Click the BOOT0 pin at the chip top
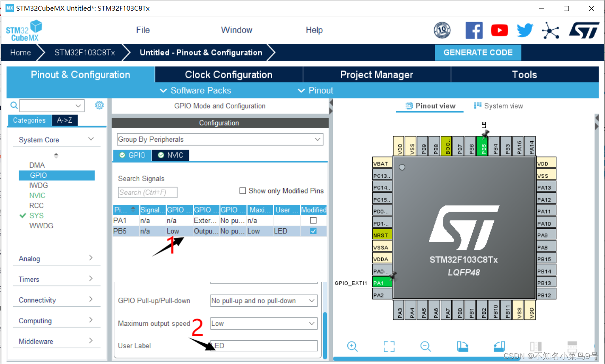Screen dimensions: 605x364 point(446,146)
